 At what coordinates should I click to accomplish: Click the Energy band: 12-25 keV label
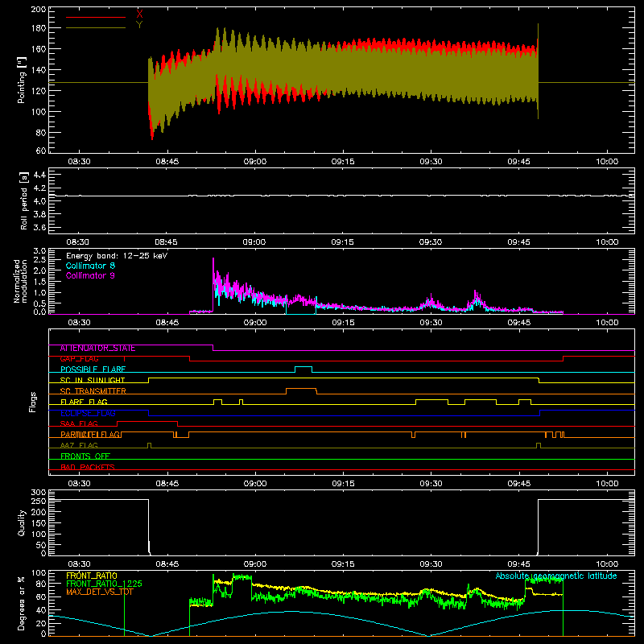click(117, 256)
